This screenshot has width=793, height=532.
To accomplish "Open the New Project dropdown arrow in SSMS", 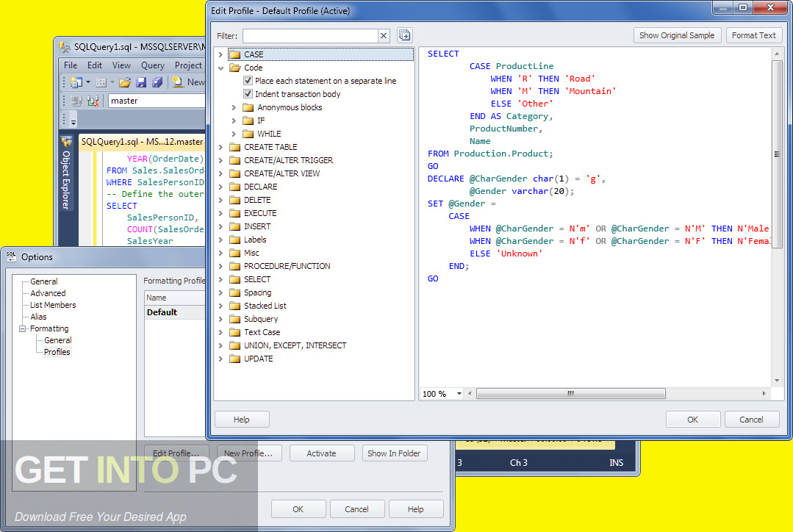I will tap(88, 82).
